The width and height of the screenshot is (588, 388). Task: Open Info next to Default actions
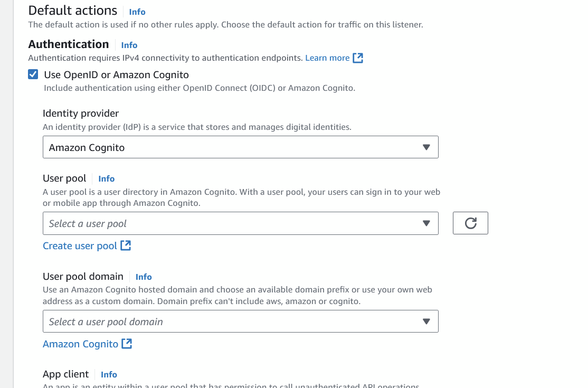pos(137,12)
